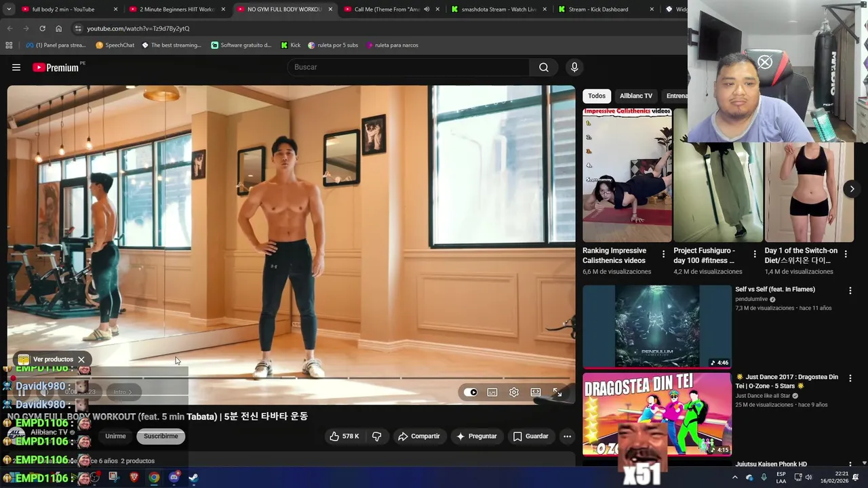Image resolution: width=868 pixels, height=488 pixels.
Task: Click the Suscribirme button
Action: point(161,436)
